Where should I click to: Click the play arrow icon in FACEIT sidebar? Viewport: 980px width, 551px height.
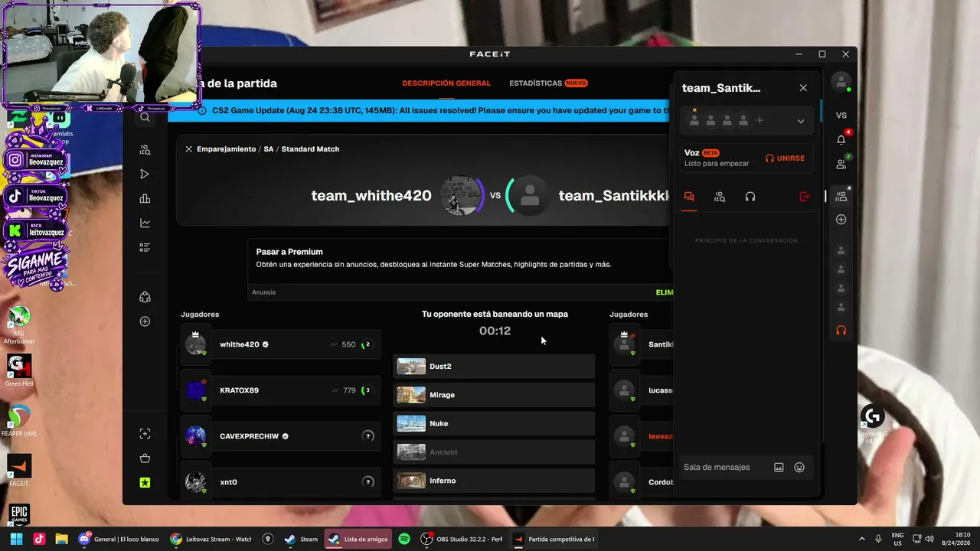coord(145,174)
